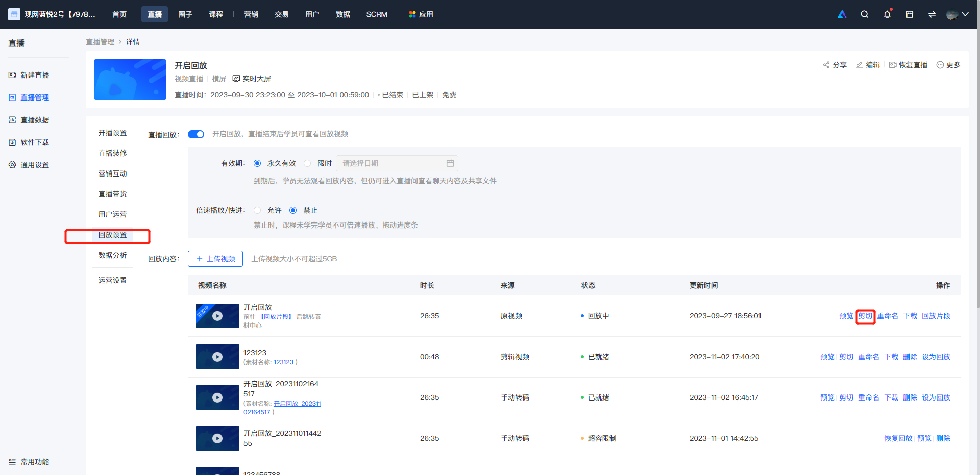Open the notification bell
The image size is (980, 475).
pyautogui.click(x=887, y=14)
